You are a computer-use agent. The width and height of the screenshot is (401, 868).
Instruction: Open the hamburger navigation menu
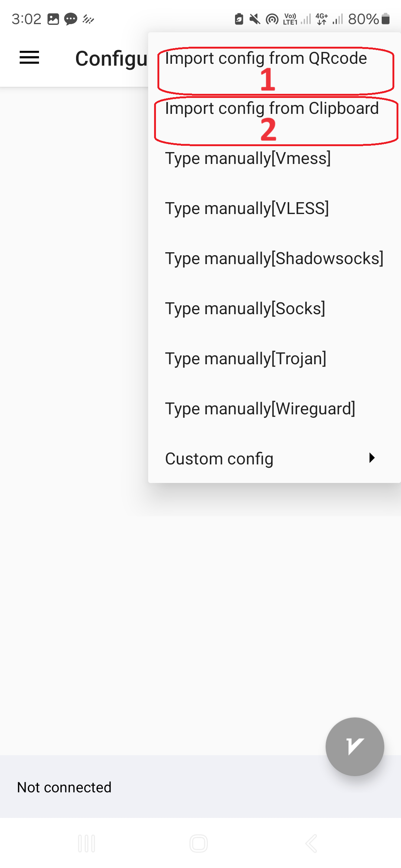coord(29,57)
